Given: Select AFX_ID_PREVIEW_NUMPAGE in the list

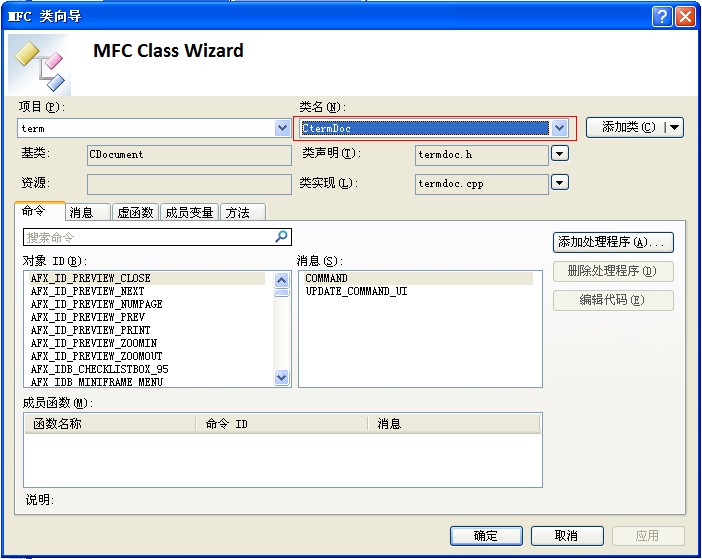Looking at the screenshot, I should 147,304.
